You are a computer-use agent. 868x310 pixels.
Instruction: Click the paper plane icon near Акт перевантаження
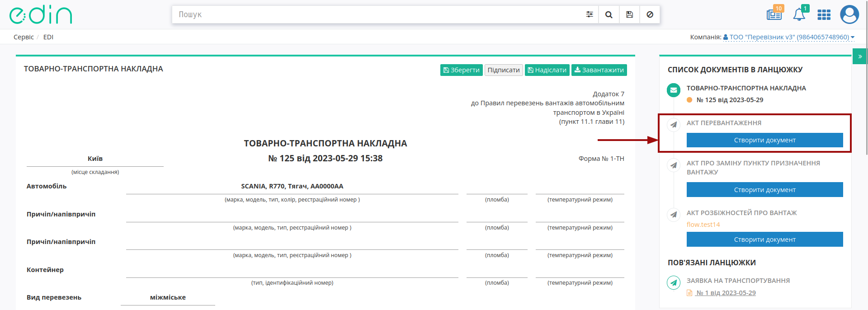tap(674, 125)
